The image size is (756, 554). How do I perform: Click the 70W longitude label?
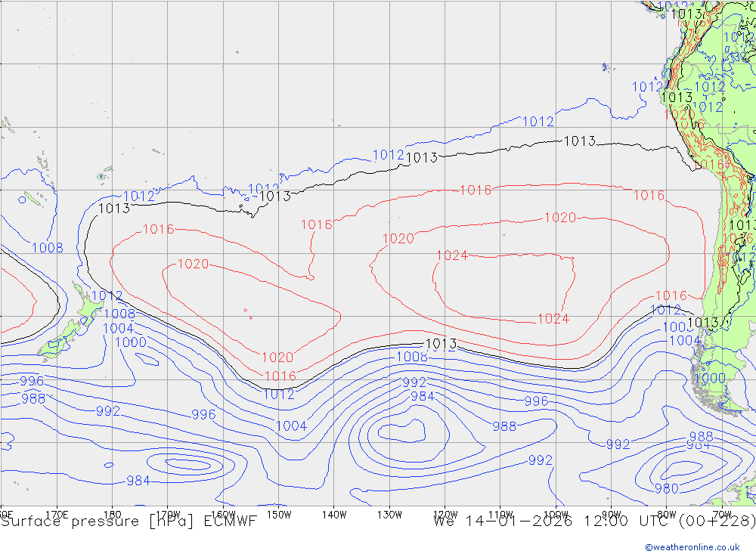(722, 515)
